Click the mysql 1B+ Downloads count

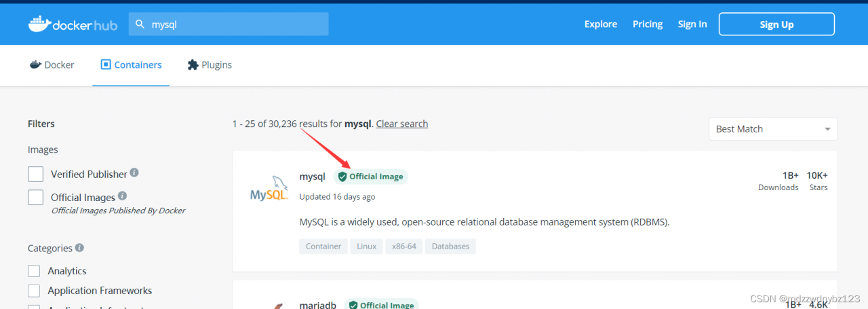(778, 181)
